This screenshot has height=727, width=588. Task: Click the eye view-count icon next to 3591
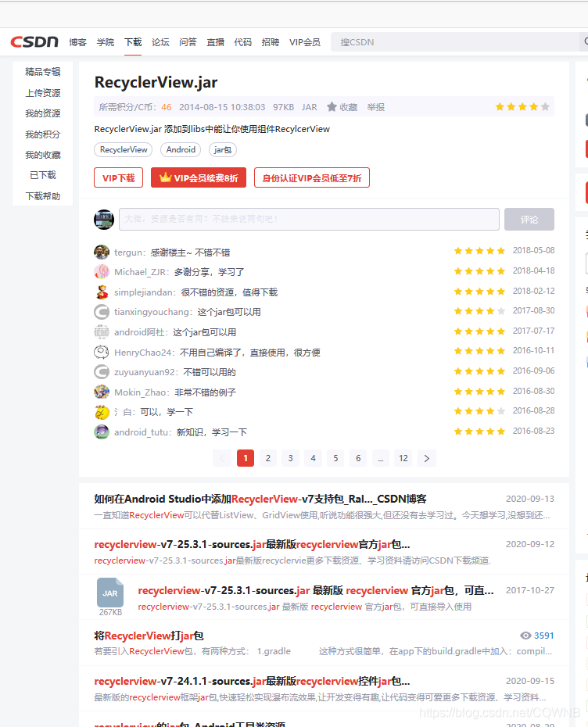[525, 636]
